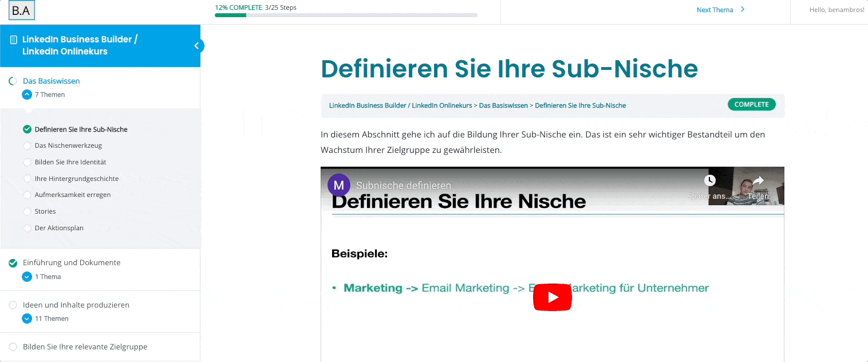Screen dimensions: 868x362
Task: Select lesson Definieren Sie Ihre Sub-Nische in sidebar
Action: [x=81, y=129]
